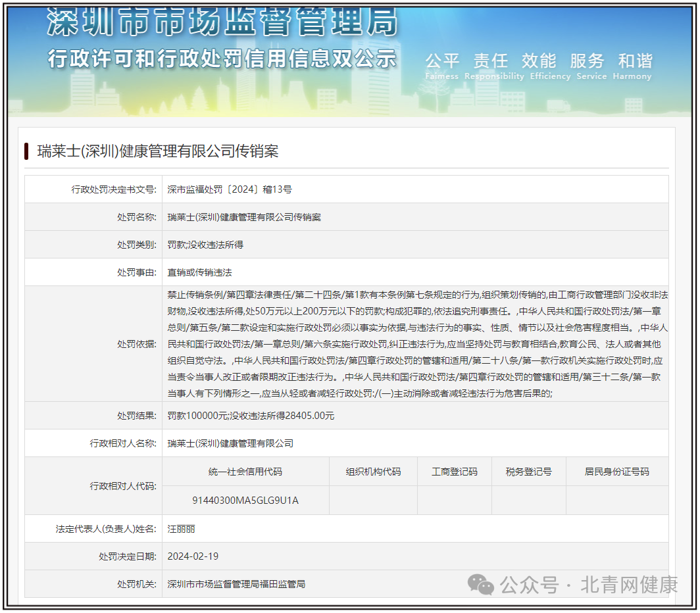Click the value 直销或传销违法
Viewport: 700px width, 613px height.
[x=199, y=272]
